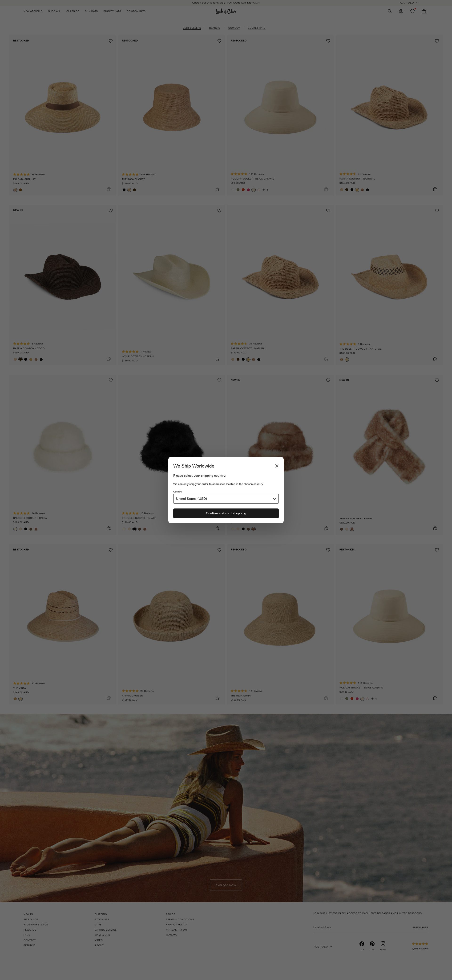Toggle wishlist heart on Paloma Sun Hat
Image resolution: width=452 pixels, height=980 pixels.
(111, 41)
